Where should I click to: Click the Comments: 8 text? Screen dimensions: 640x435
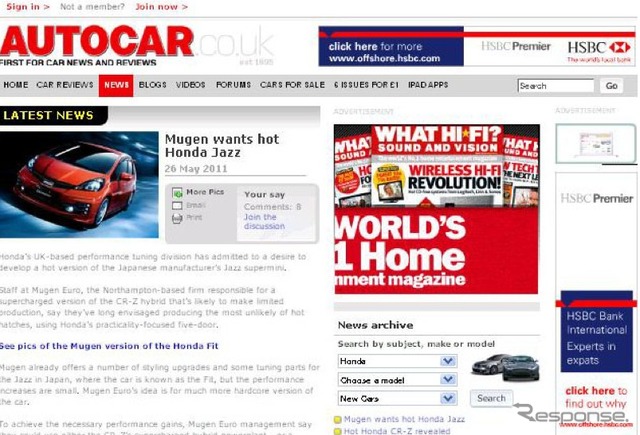click(x=273, y=207)
